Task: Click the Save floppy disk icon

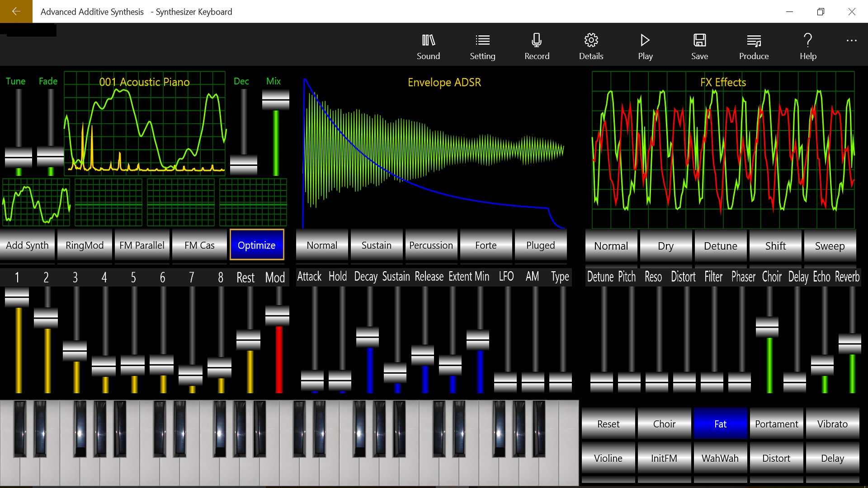Action: point(699,41)
